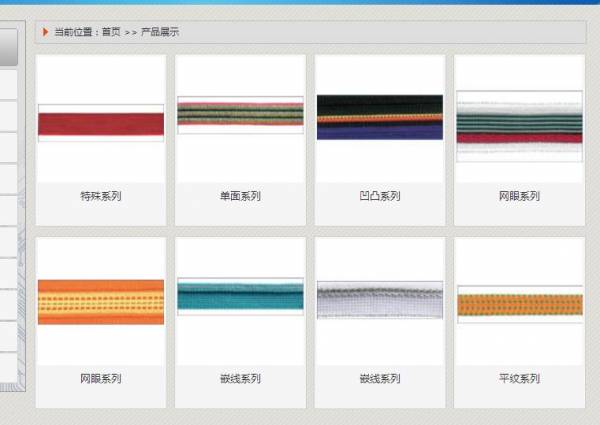This screenshot has height=425, width=600.
Task: View the 单面系列 striped ribbon thumbnail
Action: click(240, 115)
